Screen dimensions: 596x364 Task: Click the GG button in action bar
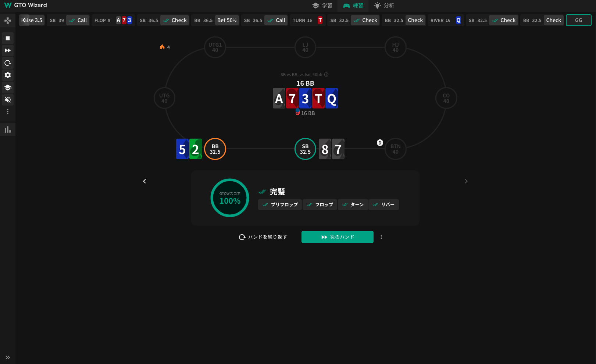tap(579, 20)
